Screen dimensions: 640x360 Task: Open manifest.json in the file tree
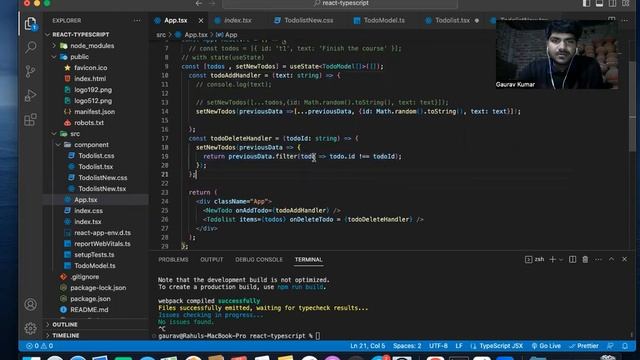94,111
